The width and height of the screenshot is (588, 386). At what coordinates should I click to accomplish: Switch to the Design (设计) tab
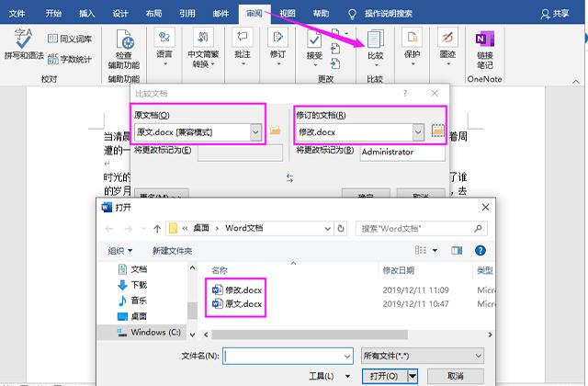(x=120, y=14)
